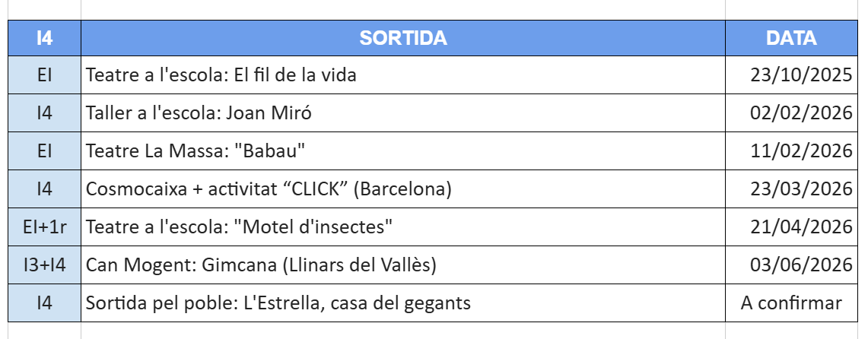Select the date cell 11/02/2026
Screen dimensions: 868x339
coord(791,151)
